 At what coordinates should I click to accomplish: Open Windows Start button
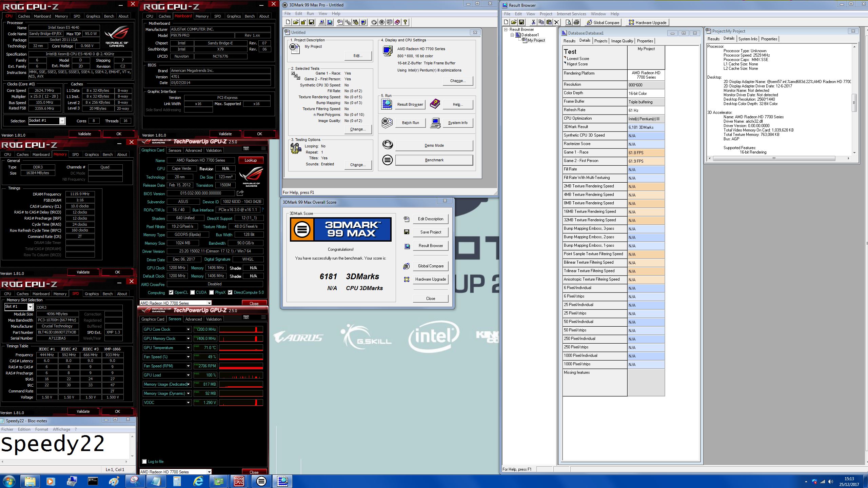coord(9,481)
